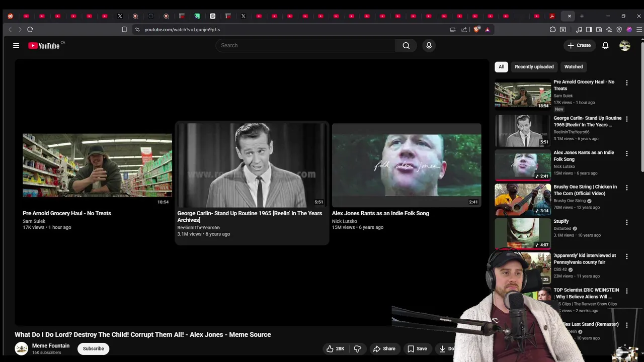Select the Recently uploaded chip

click(534, 67)
